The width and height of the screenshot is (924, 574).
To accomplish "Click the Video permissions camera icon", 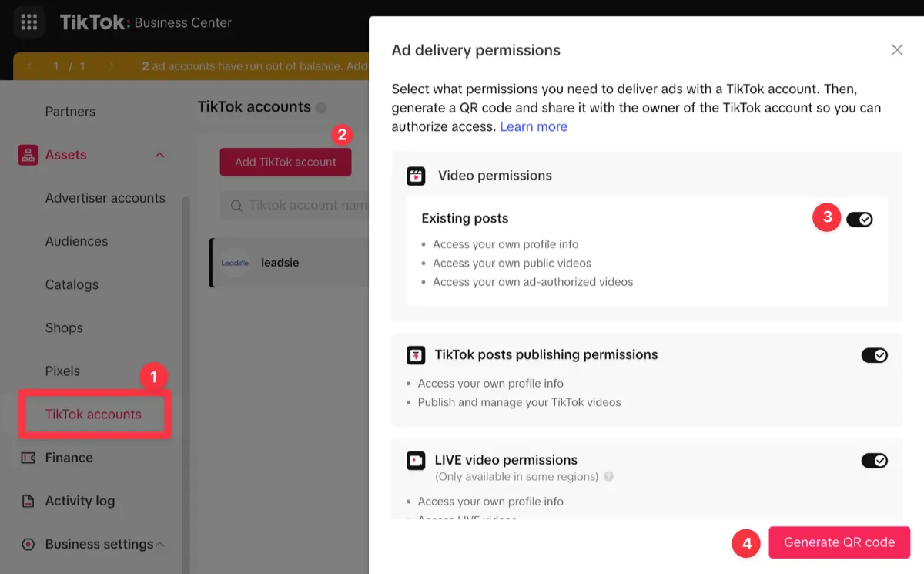I will tap(416, 175).
